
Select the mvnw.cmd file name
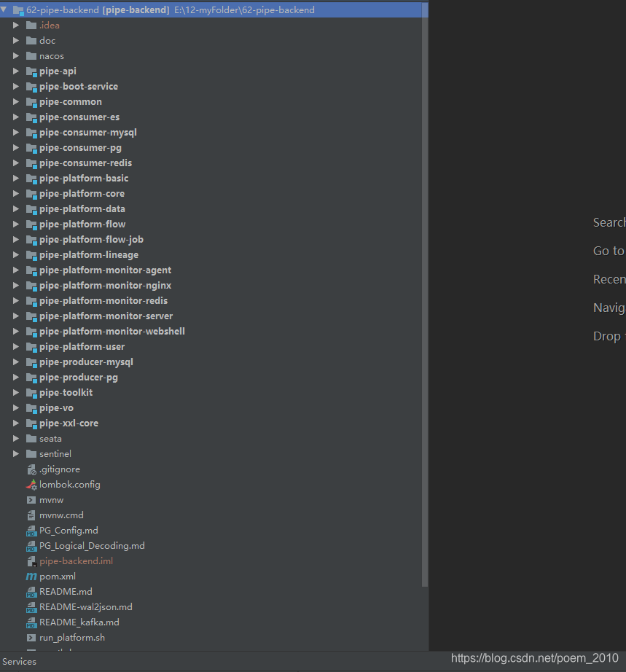(61, 515)
